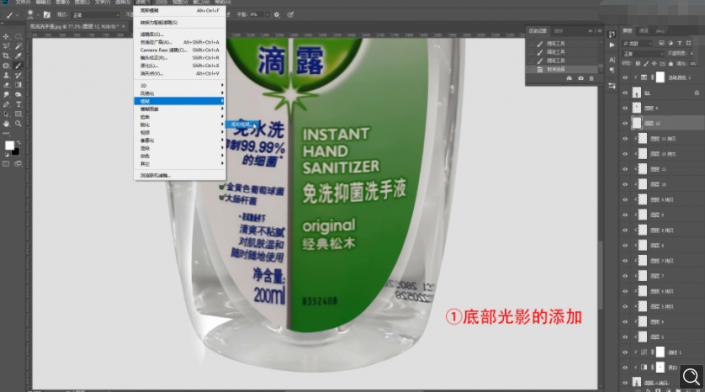Hide the 图层 7 layer
This screenshot has width=705, height=392.
[625, 276]
